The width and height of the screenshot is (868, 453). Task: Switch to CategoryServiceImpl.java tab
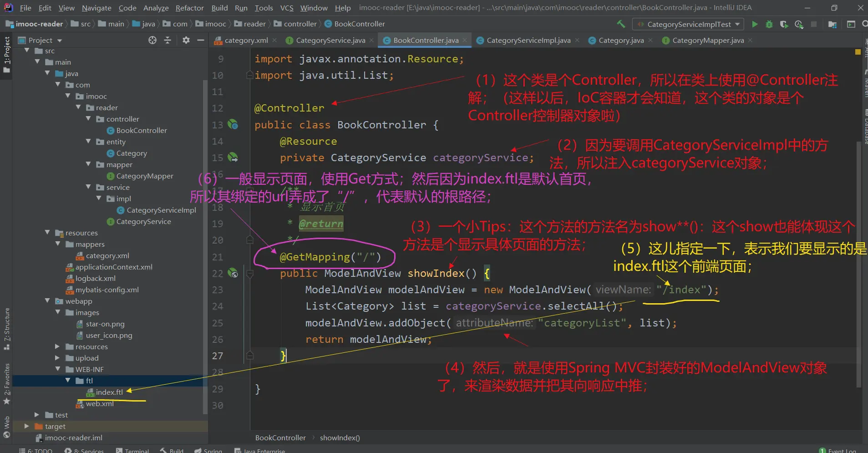pos(528,40)
